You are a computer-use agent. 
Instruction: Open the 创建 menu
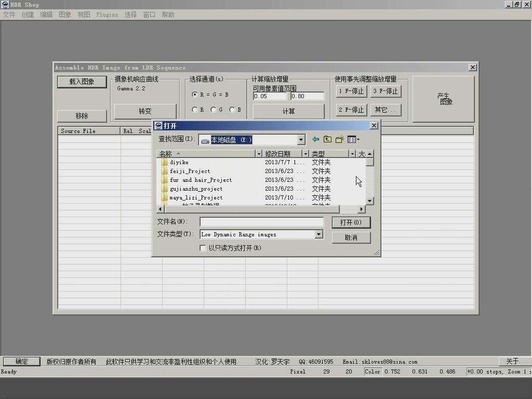(28, 15)
